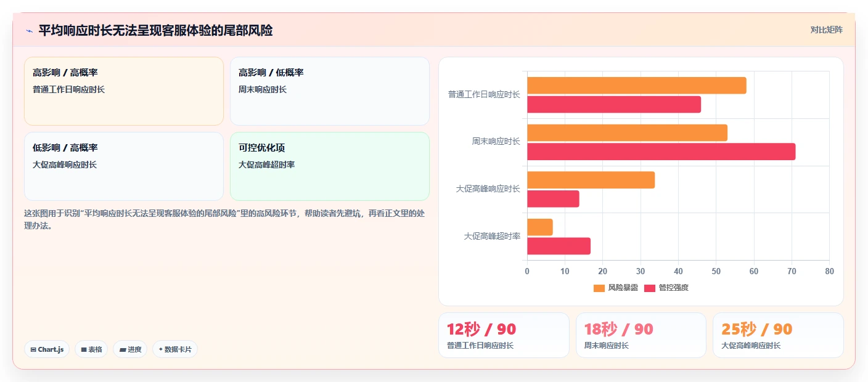Click the red bar for 大促高峰超时率

[559, 246]
